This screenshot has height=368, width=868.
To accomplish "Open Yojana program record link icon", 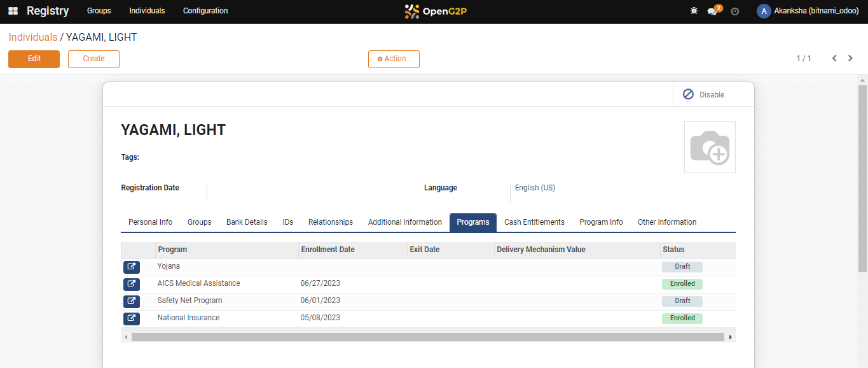I will 131,267.
